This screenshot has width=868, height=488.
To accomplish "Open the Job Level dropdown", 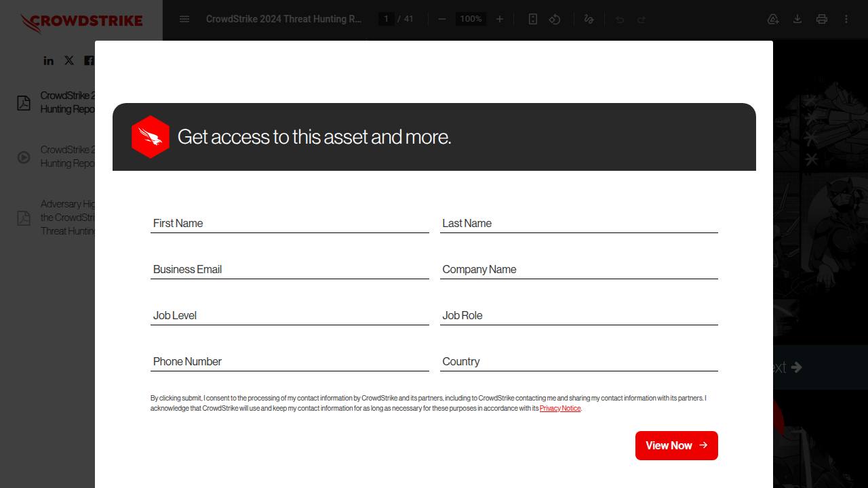I will (290, 315).
